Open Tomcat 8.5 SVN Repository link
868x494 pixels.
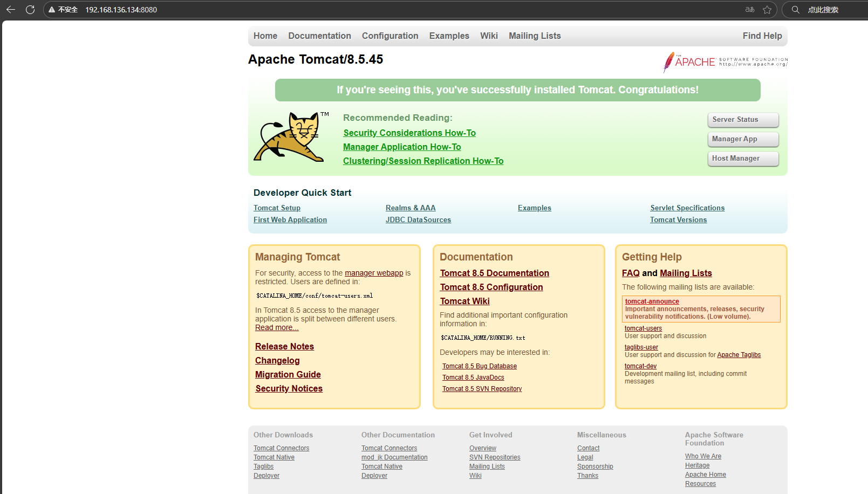pos(482,389)
